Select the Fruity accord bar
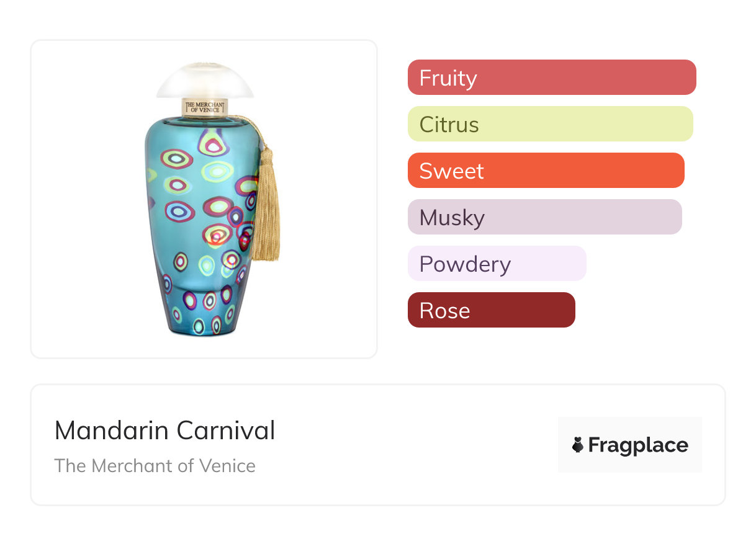 pyautogui.click(x=551, y=78)
